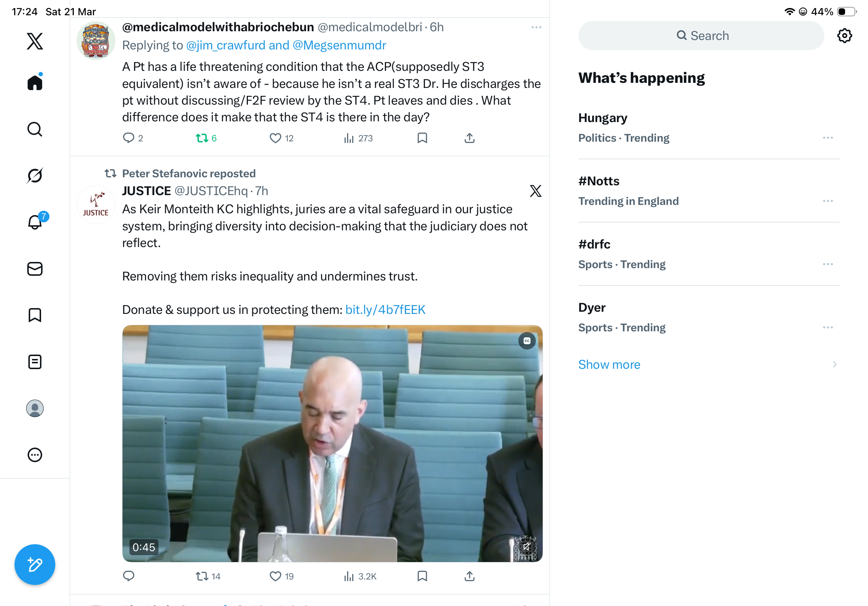This screenshot has width=868, height=606.
Task: Open Bookmarks in the left sidebar
Action: pyautogui.click(x=35, y=315)
